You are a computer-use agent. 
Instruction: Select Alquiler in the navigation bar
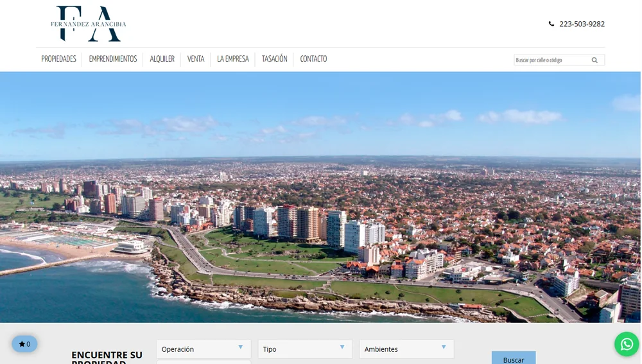(x=162, y=59)
